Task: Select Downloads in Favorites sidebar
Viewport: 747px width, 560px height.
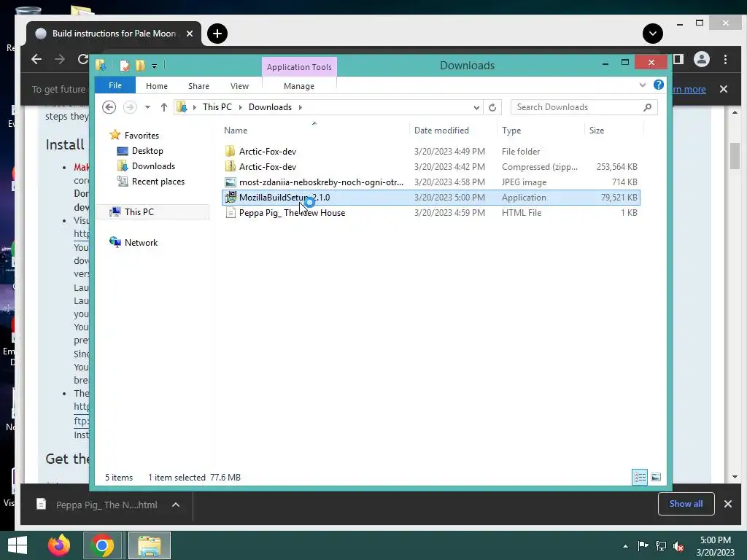Action: coord(153,166)
